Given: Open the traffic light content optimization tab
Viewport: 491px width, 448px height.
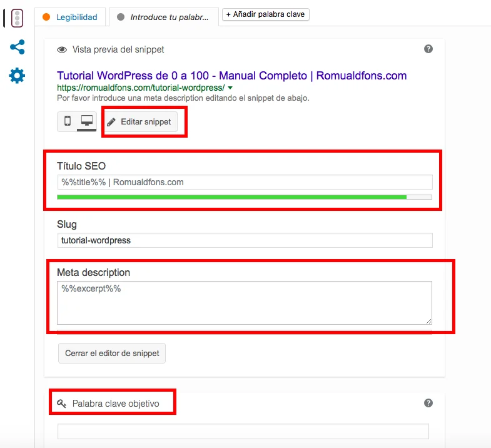Looking at the screenshot, I should click(17, 18).
